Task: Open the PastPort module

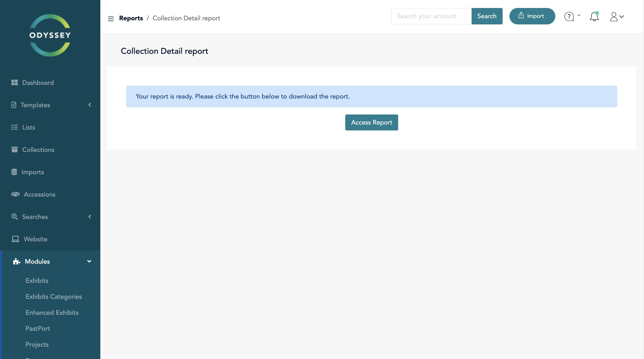Action: click(38, 328)
